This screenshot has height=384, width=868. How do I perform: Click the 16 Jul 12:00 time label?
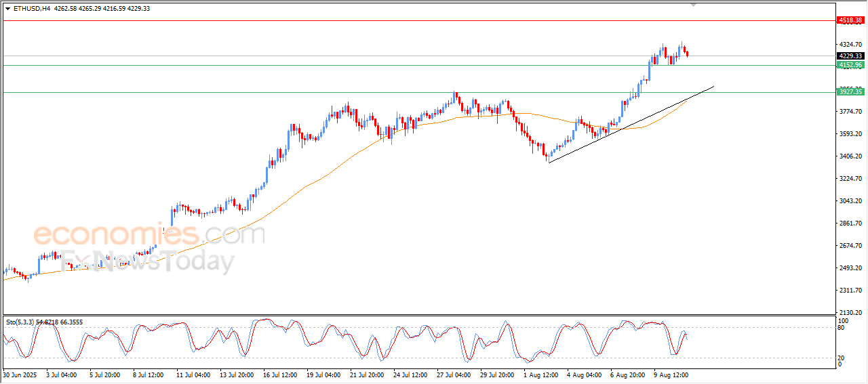point(281,374)
